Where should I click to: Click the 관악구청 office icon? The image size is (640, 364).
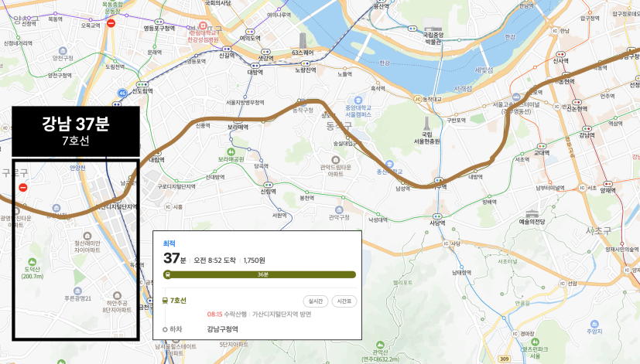tap(339, 210)
